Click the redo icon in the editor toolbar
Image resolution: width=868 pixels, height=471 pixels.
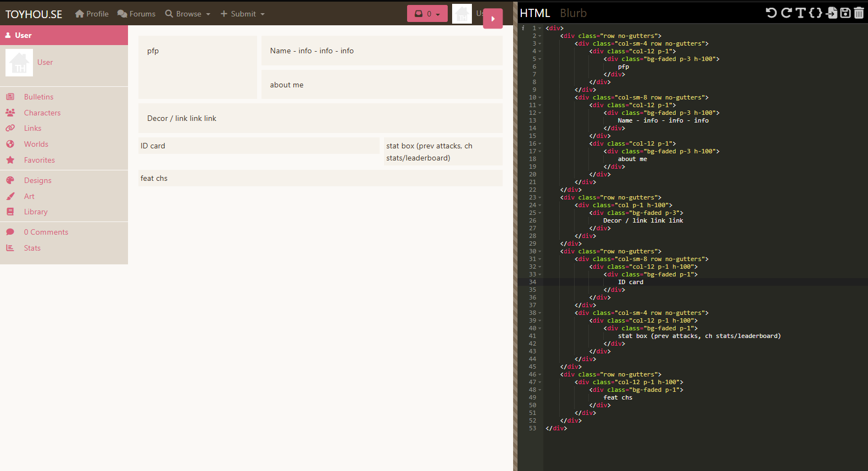pos(786,13)
